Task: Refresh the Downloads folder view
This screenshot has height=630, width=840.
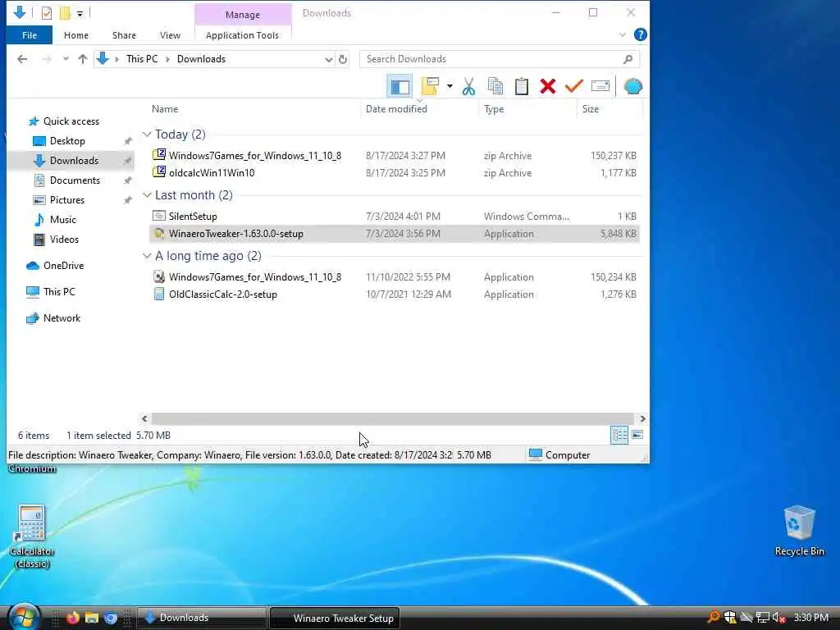Action: coord(343,59)
